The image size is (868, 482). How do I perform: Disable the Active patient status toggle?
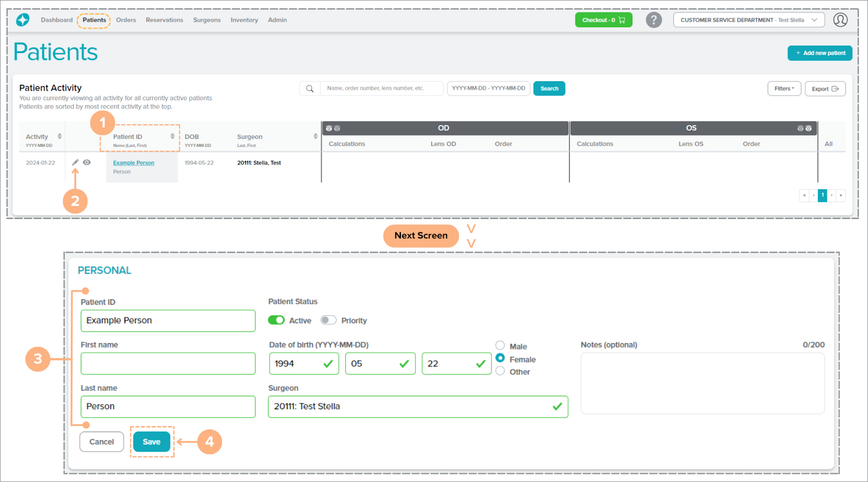pos(276,320)
